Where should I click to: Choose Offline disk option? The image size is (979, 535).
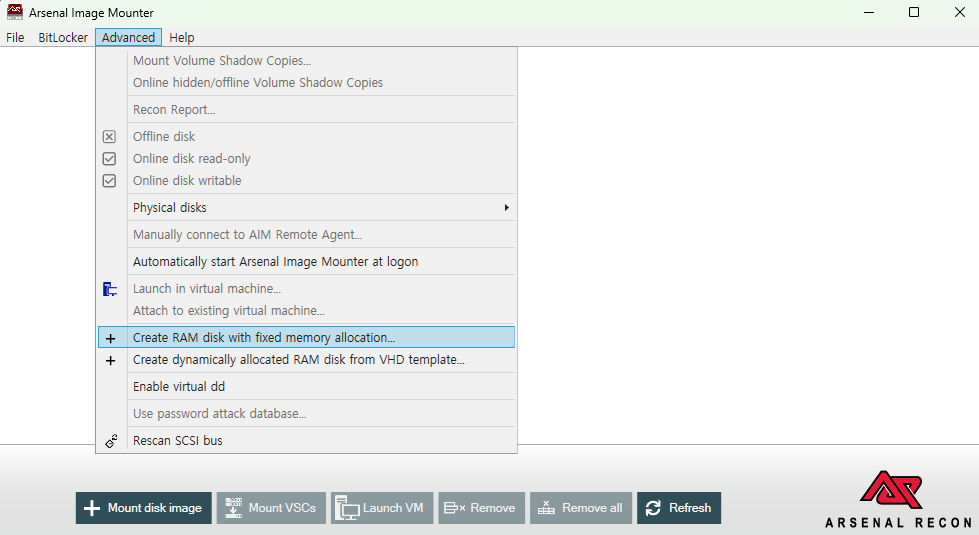pyautogui.click(x=307, y=136)
